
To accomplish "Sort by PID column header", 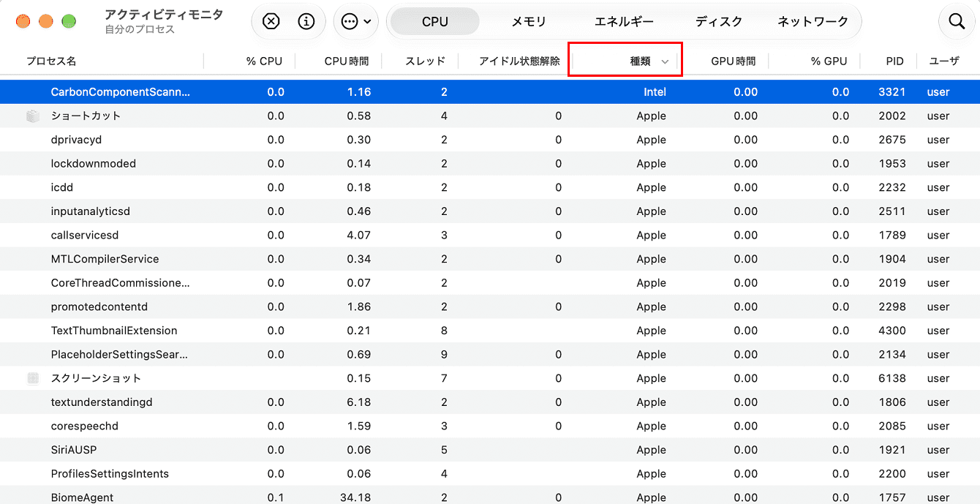I will tap(895, 61).
